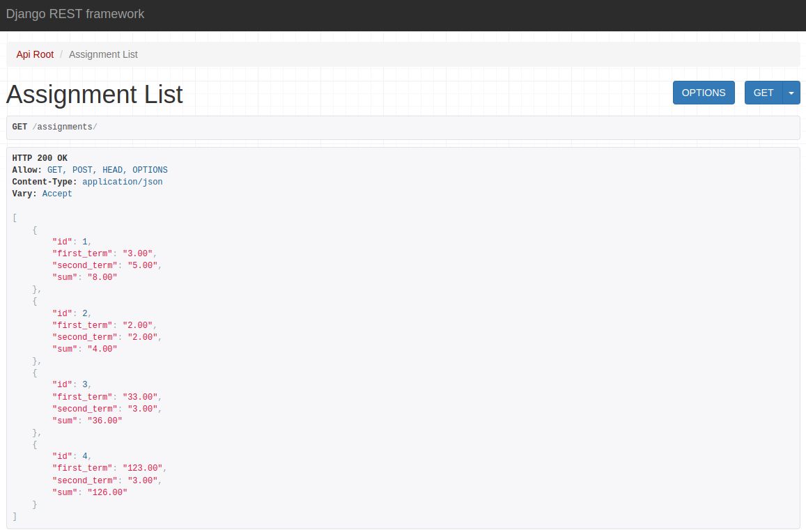This screenshot has width=806, height=532.
Task: Click the first_term "2.00" line
Action: coord(104,325)
